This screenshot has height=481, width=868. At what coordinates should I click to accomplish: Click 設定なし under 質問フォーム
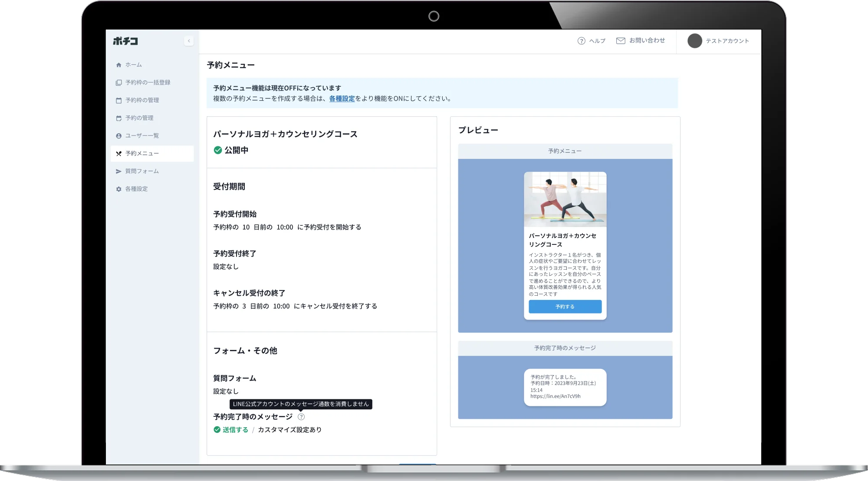point(226,392)
